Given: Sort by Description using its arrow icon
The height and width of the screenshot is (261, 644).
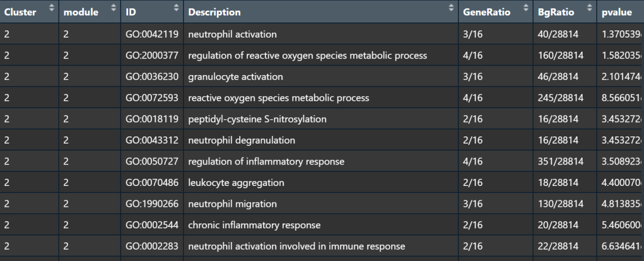Looking at the screenshot, I should [451, 8].
